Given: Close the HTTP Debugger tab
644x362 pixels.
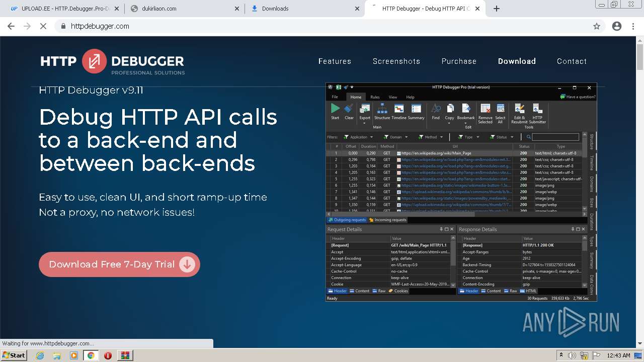Looking at the screenshot, I should pyautogui.click(x=477, y=9).
